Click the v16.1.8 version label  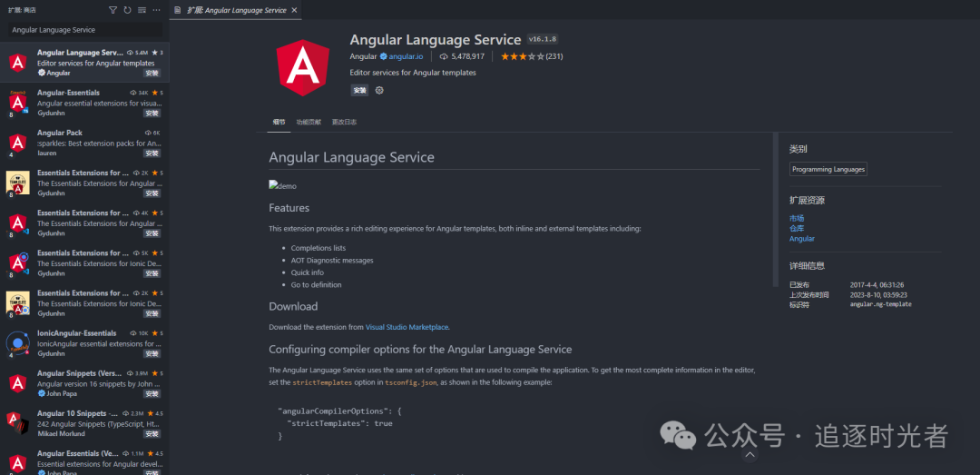543,39
